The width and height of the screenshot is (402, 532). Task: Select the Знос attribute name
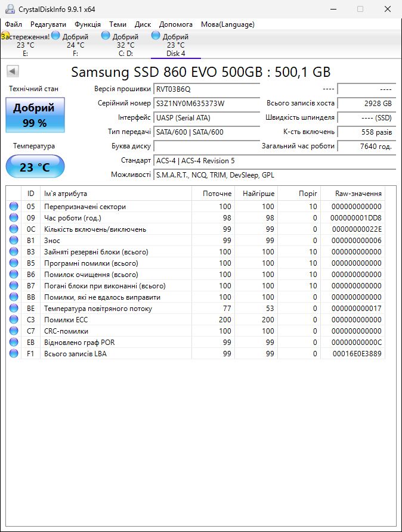pyautogui.click(x=52, y=241)
